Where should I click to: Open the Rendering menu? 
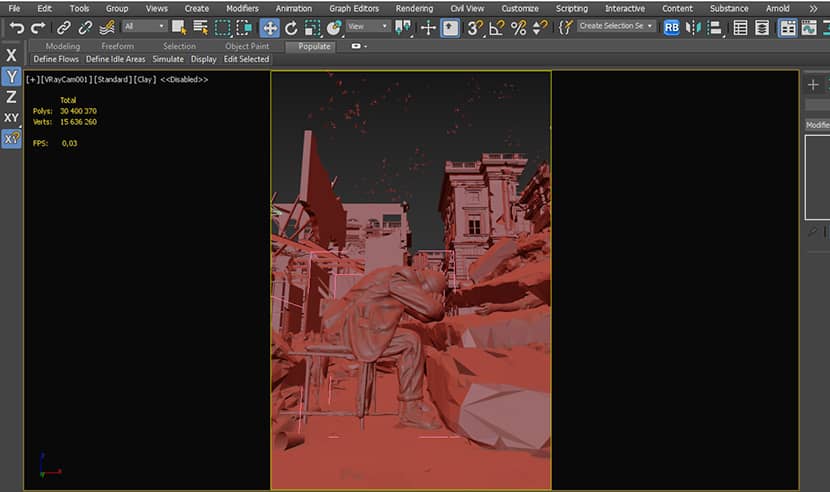coord(414,8)
